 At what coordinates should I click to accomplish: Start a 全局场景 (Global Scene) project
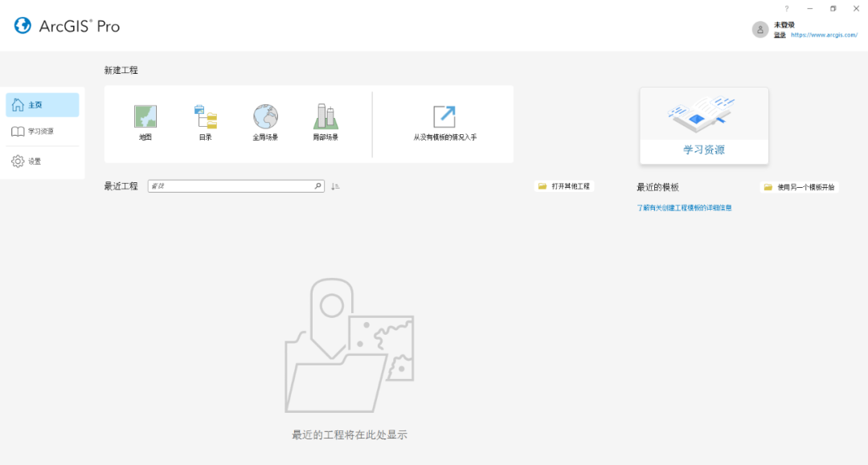[264, 120]
